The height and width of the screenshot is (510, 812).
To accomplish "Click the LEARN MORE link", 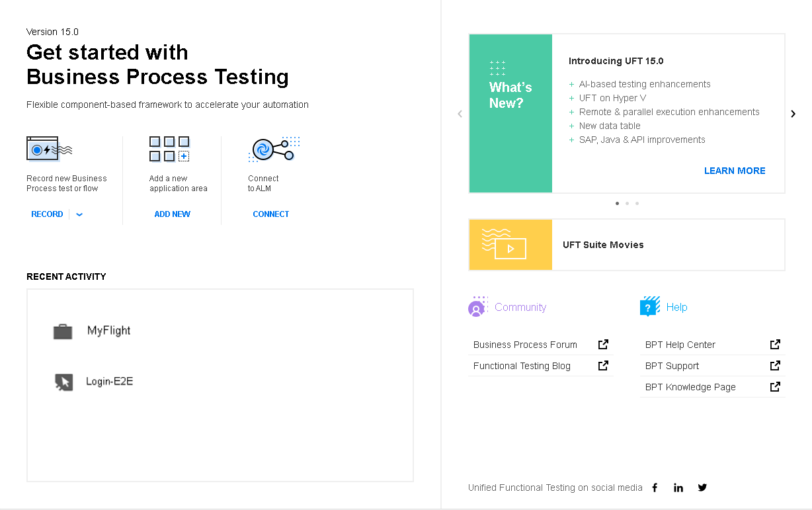I will coord(734,171).
